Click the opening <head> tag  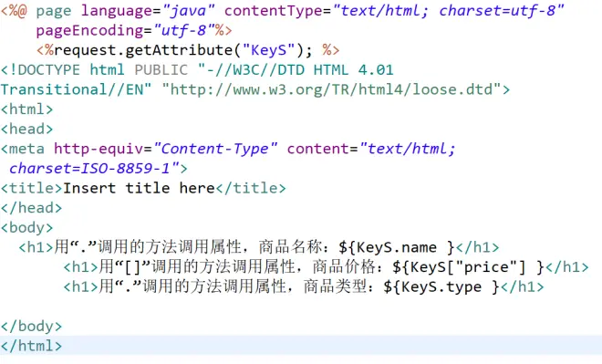[x=26, y=129]
